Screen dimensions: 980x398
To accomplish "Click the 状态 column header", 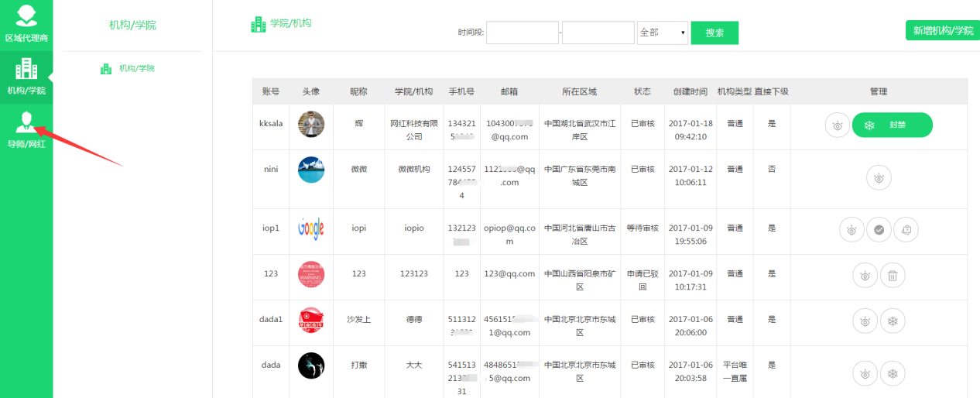I will pyautogui.click(x=642, y=91).
